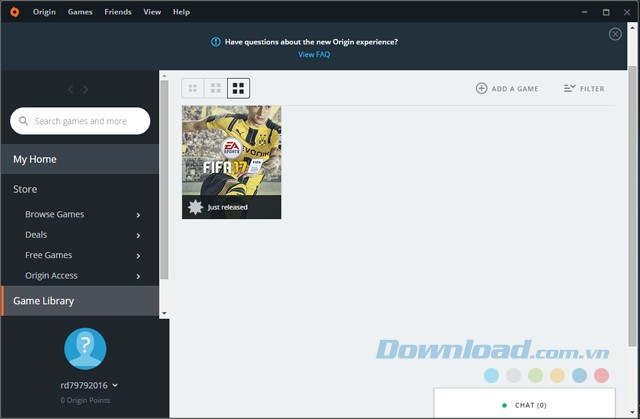
Task: Open the rd79792016 account dropdown
Action: (115, 385)
